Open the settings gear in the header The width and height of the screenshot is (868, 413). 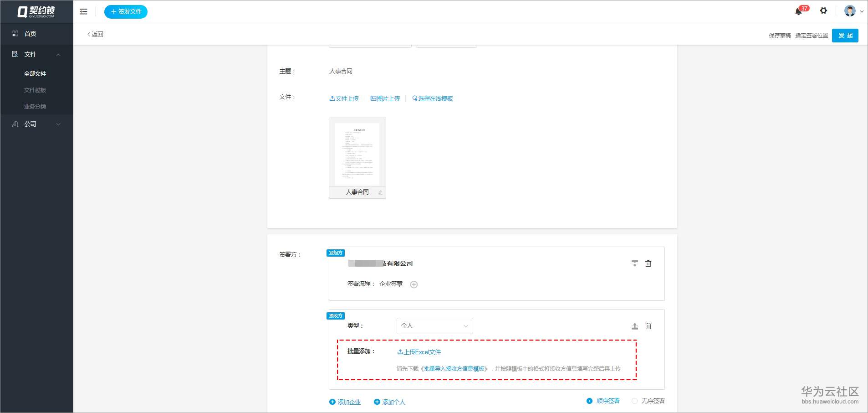point(823,10)
